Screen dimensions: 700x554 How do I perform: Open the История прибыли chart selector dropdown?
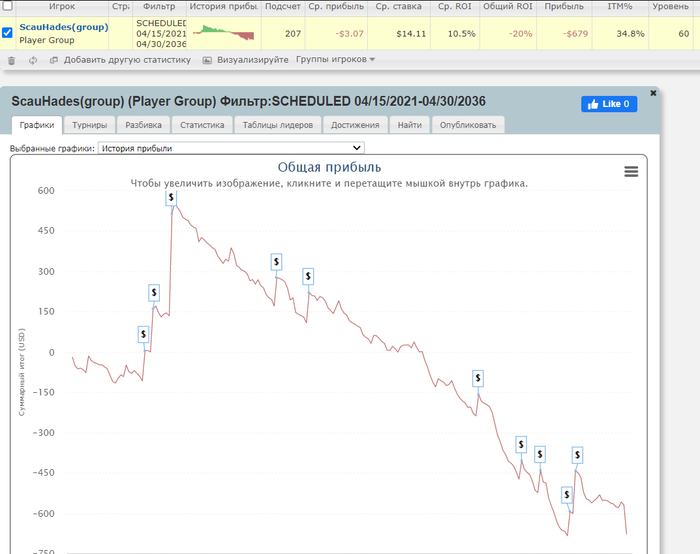pos(231,148)
